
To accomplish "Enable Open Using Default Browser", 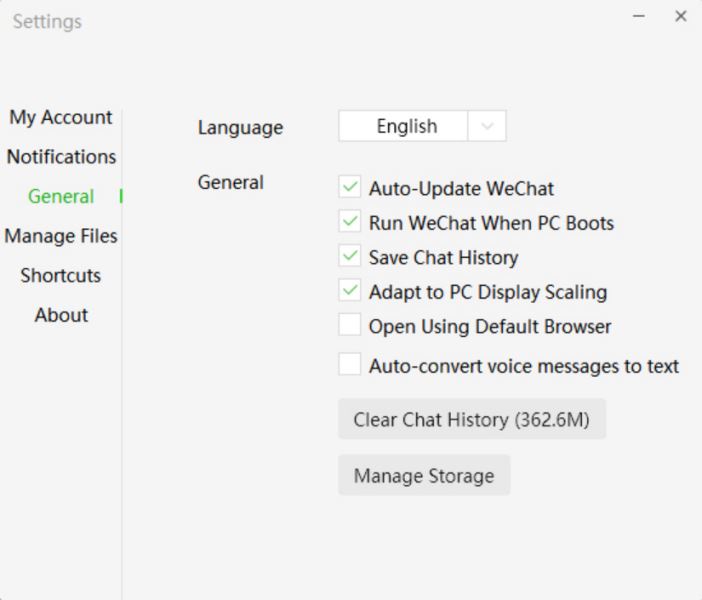I will click(350, 326).
